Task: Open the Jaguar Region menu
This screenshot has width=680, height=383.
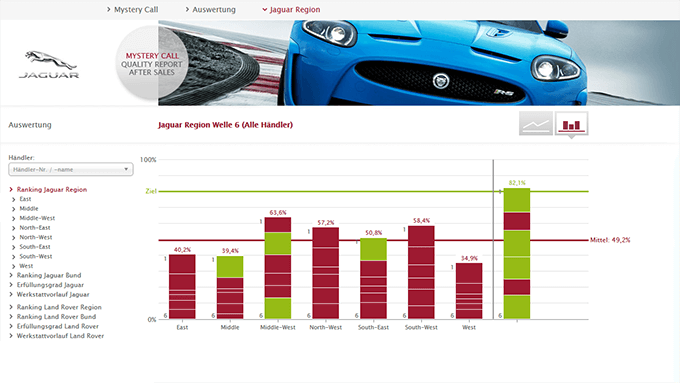Action: click(291, 10)
